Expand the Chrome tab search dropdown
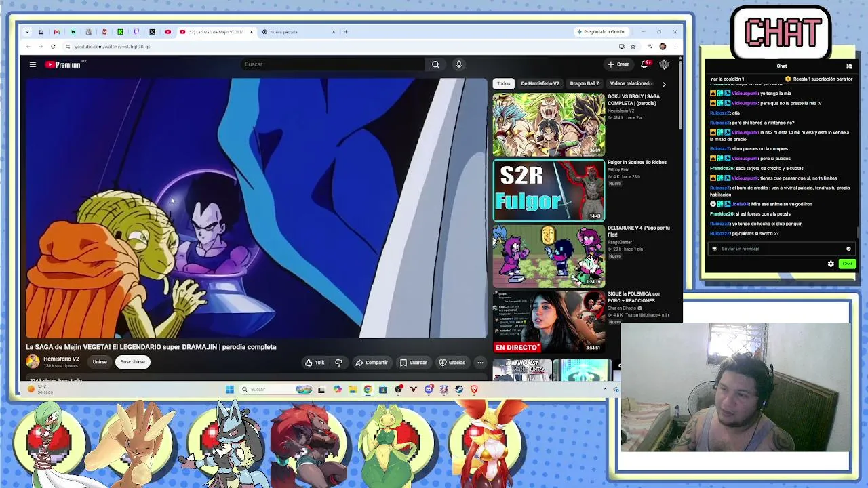 [26, 32]
